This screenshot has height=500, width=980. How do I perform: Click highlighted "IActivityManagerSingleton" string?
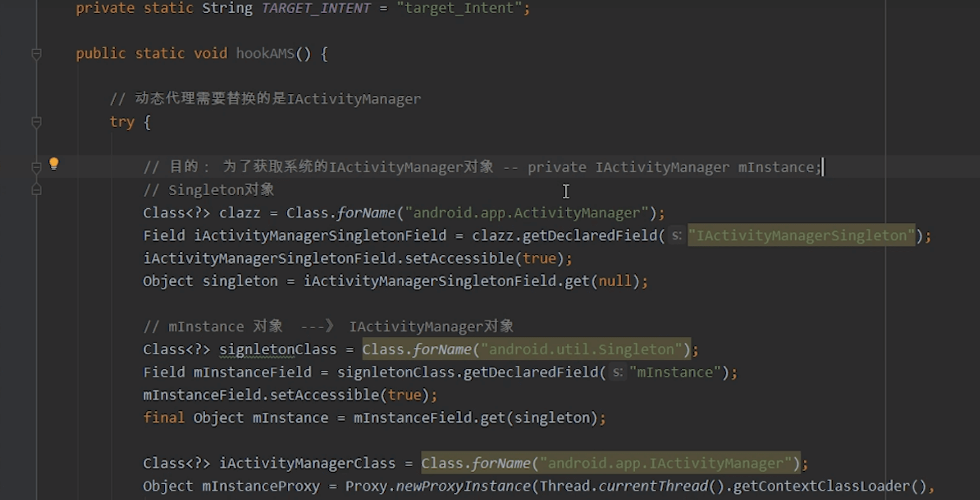[x=801, y=236]
